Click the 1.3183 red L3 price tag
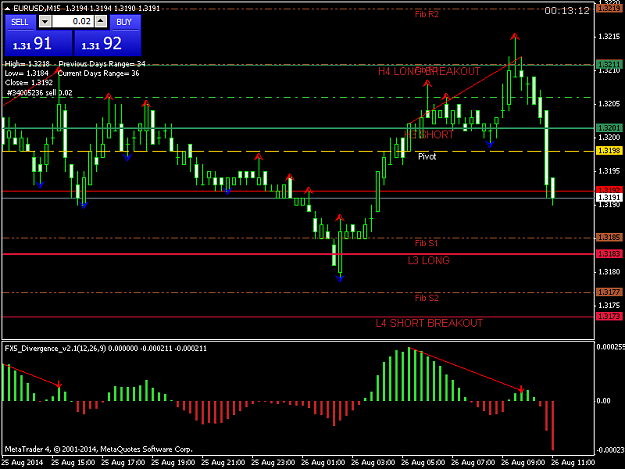 tap(609, 254)
